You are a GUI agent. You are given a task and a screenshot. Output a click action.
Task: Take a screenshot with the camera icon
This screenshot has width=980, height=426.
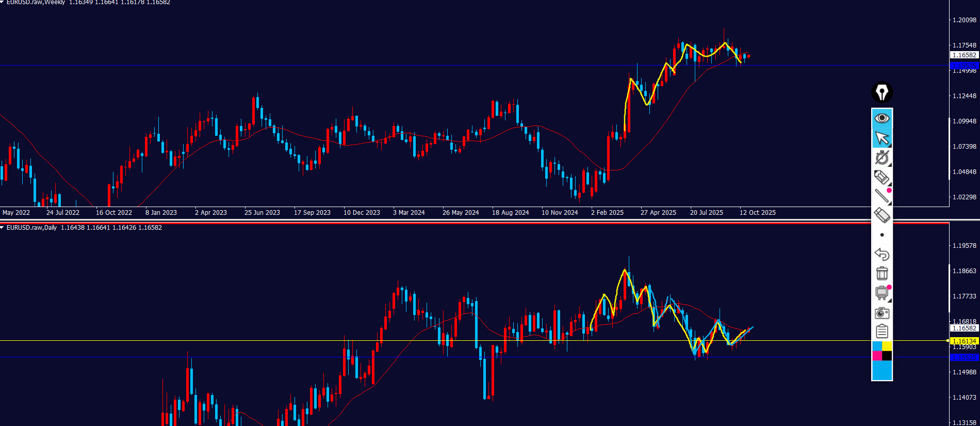pyautogui.click(x=882, y=312)
